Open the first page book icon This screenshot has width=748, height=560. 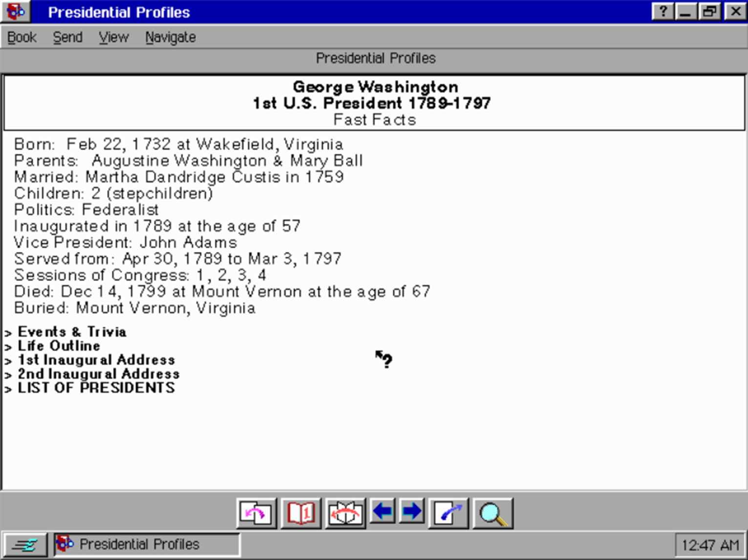pyautogui.click(x=301, y=513)
